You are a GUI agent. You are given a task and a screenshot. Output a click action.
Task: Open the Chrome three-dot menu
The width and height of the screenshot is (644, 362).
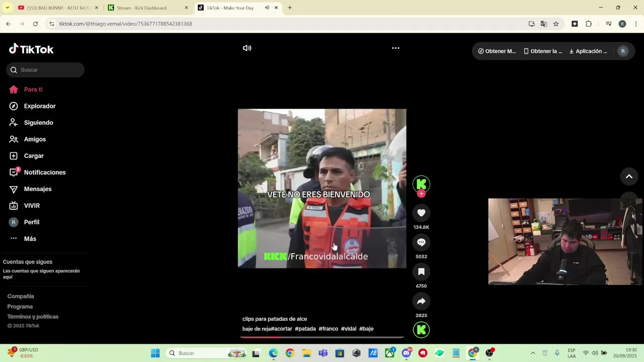click(636, 24)
